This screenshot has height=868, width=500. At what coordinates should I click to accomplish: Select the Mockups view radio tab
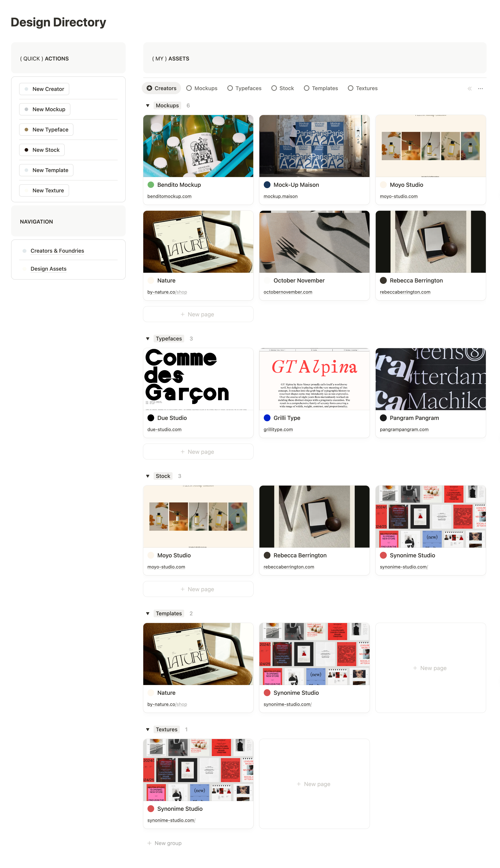(x=202, y=88)
